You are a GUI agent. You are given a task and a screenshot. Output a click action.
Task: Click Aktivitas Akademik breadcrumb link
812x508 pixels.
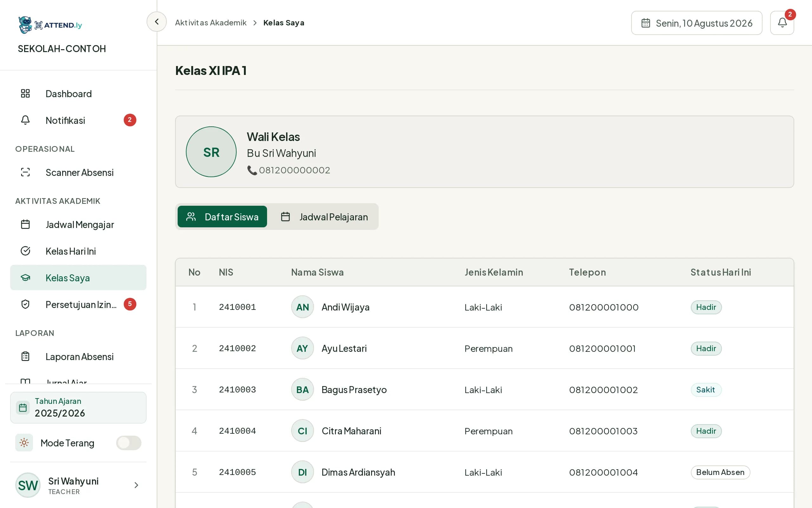211,23
